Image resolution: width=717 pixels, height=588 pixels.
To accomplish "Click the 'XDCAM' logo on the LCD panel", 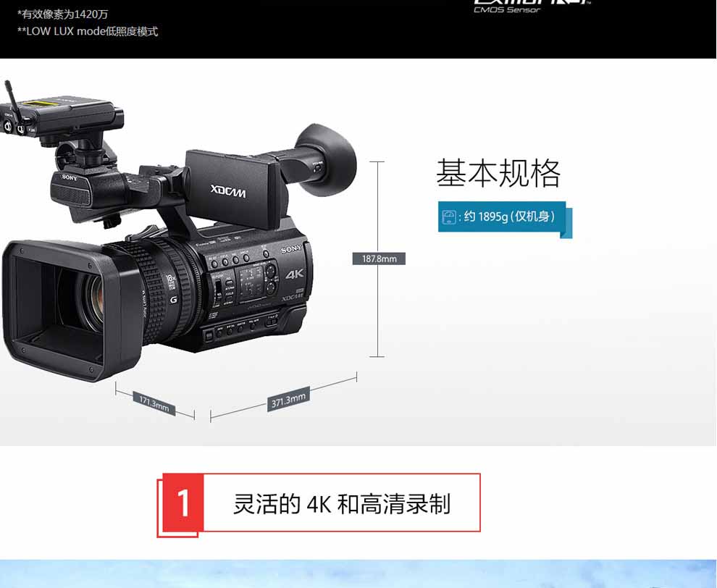I will [228, 190].
